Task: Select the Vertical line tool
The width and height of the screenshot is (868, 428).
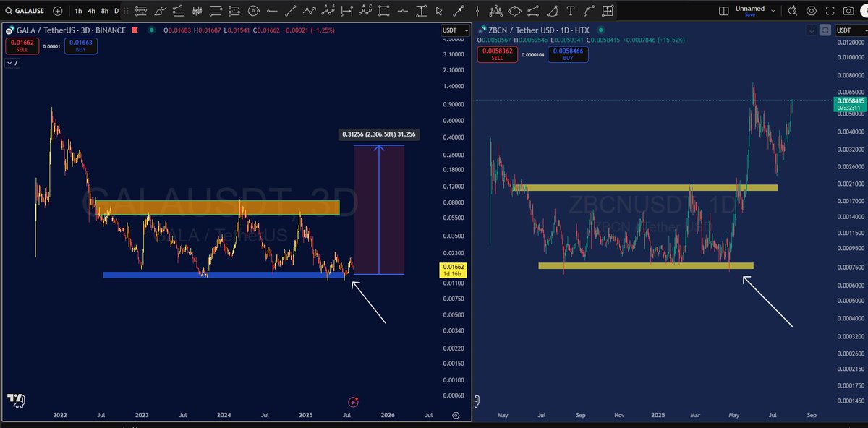Action: [477, 11]
